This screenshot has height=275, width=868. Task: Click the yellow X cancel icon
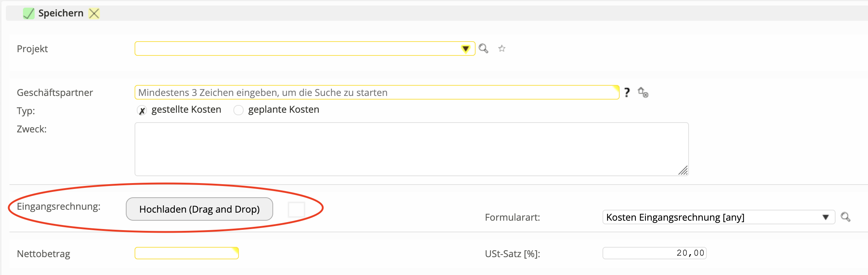tap(94, 13)
